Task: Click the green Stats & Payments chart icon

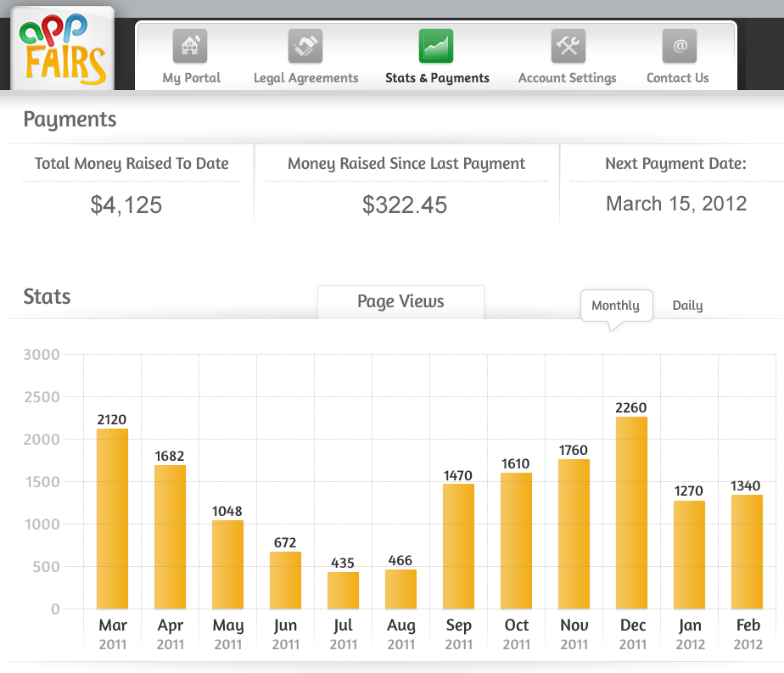Action: coord(436,46)
